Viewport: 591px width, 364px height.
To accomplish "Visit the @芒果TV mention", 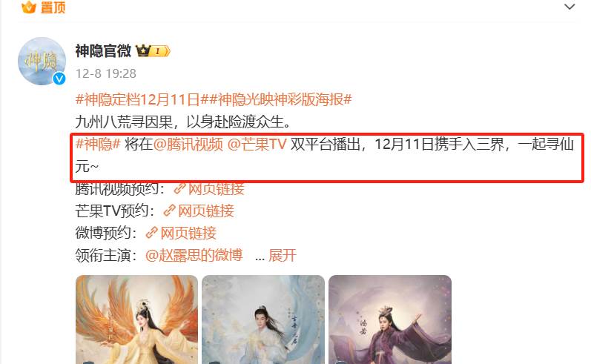I will (257, 145).
